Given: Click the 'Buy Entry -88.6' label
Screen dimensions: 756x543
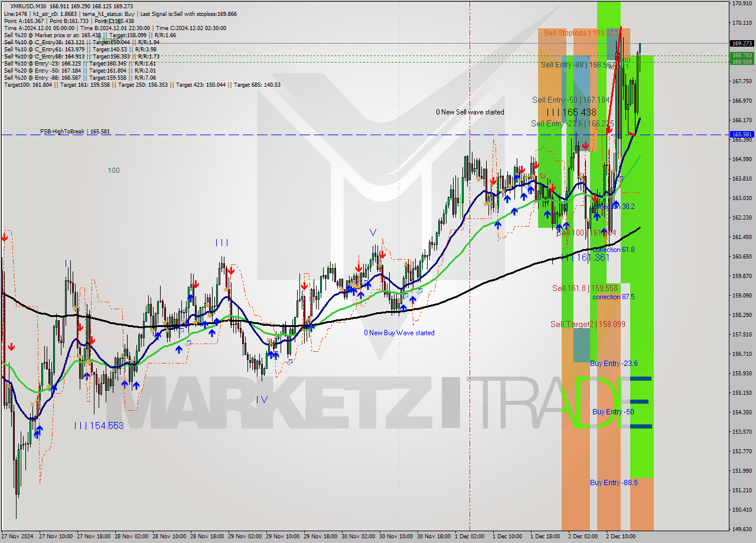Looking at the screenshot, I should (614, 483).
